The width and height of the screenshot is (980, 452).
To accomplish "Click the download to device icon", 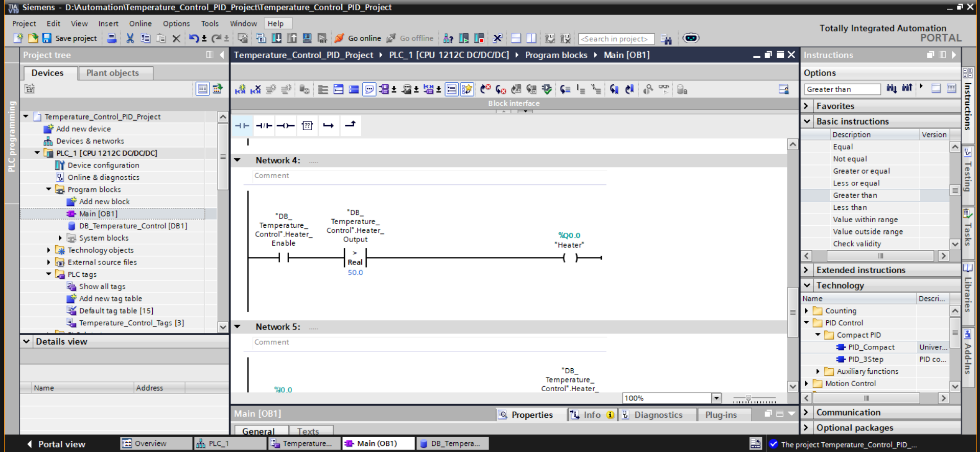I will (x=276, y=38).
